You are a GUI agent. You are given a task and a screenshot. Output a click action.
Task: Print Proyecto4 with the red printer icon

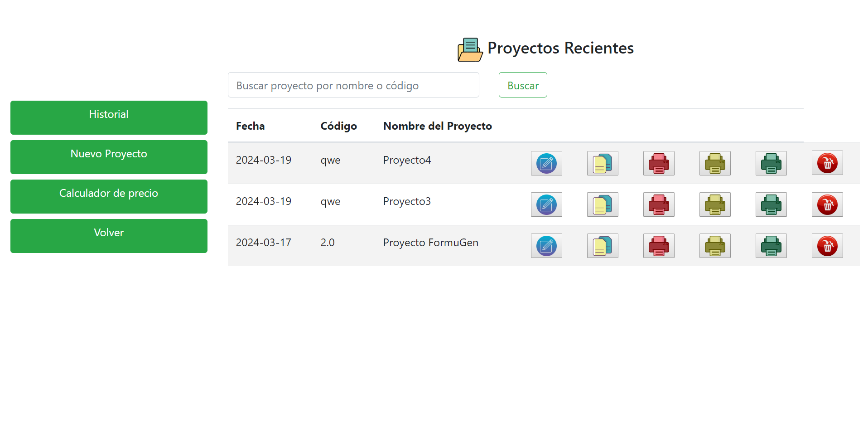pyautogui.click(x=659, y=163)
